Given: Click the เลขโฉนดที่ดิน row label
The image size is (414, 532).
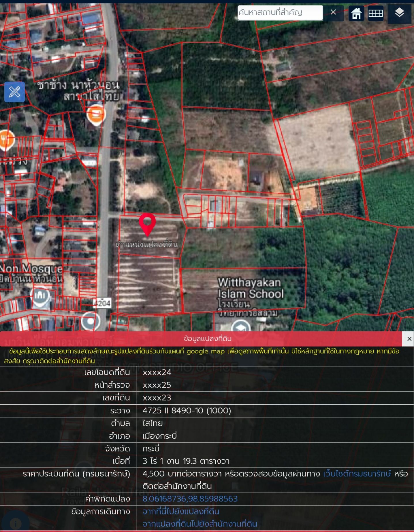Looking at the screenshot, I should 107,372.
